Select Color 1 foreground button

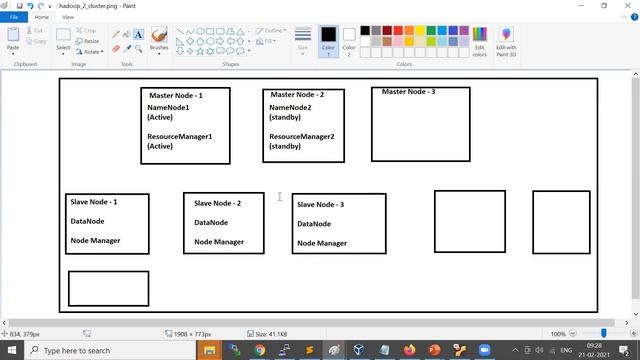click(x=328, y=42)
